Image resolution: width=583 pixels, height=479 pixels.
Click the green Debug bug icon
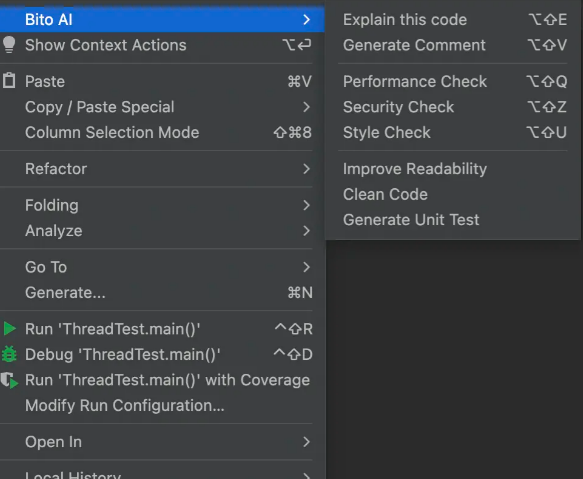(x=9, y=354)
